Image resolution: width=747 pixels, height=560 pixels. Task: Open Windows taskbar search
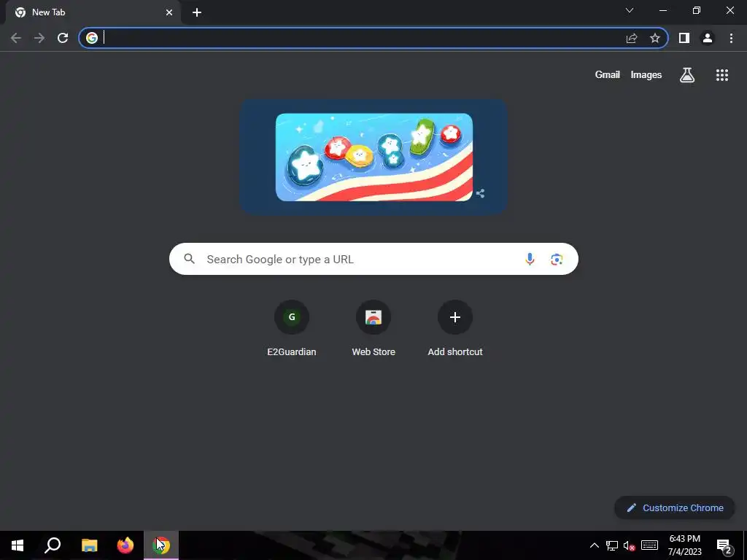(53, 545)
